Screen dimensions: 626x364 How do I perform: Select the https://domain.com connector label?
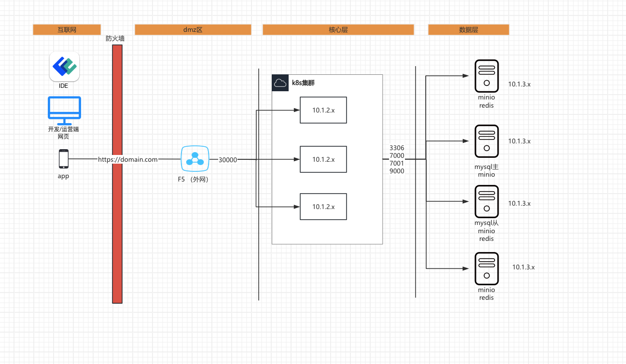click(x=128, y=159)
